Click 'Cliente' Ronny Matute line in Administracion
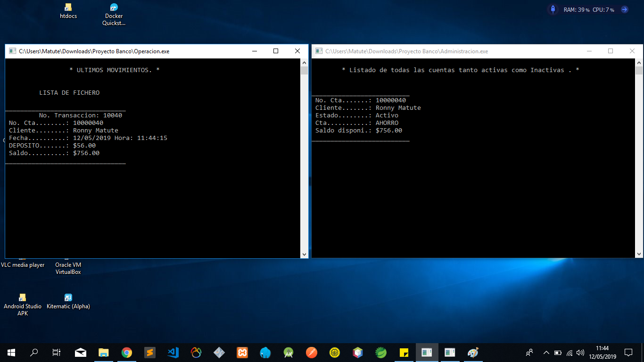The image size is (644, 362). (x=368, y=108)
